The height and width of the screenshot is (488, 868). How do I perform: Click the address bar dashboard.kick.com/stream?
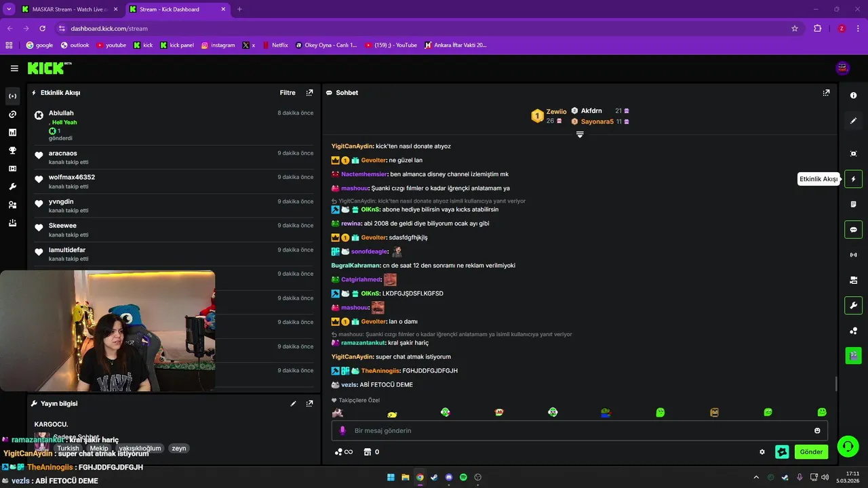(109, 28)
